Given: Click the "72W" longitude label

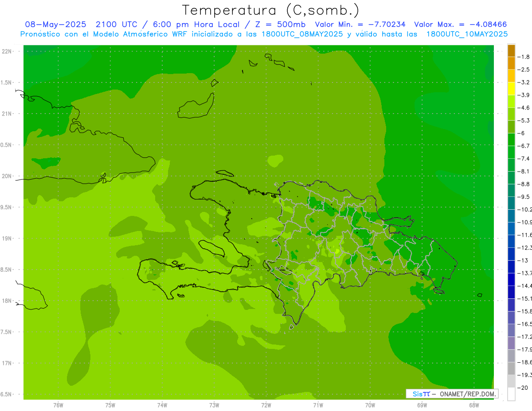Looking at the screenshot, I should click(x=266, y=405).
